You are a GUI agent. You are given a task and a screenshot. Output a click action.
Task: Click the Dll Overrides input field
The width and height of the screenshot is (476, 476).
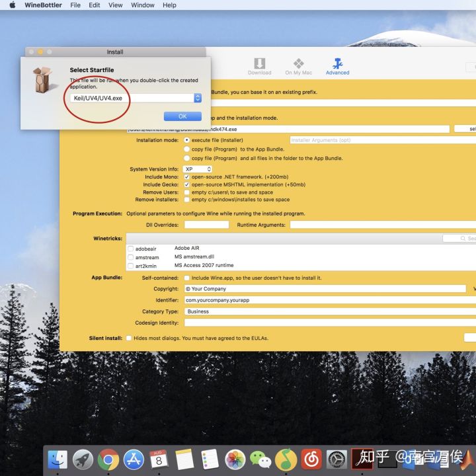tap(206, 225)
